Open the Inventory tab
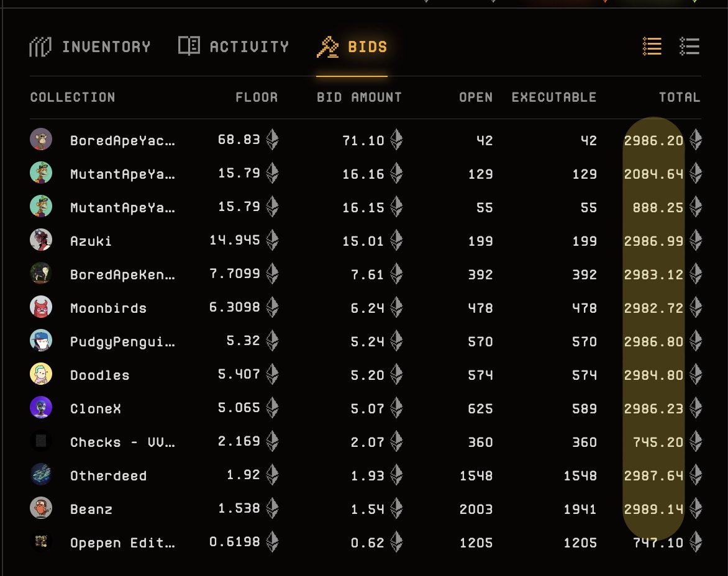This screenshot has height=576, width=728. [90, 47]
